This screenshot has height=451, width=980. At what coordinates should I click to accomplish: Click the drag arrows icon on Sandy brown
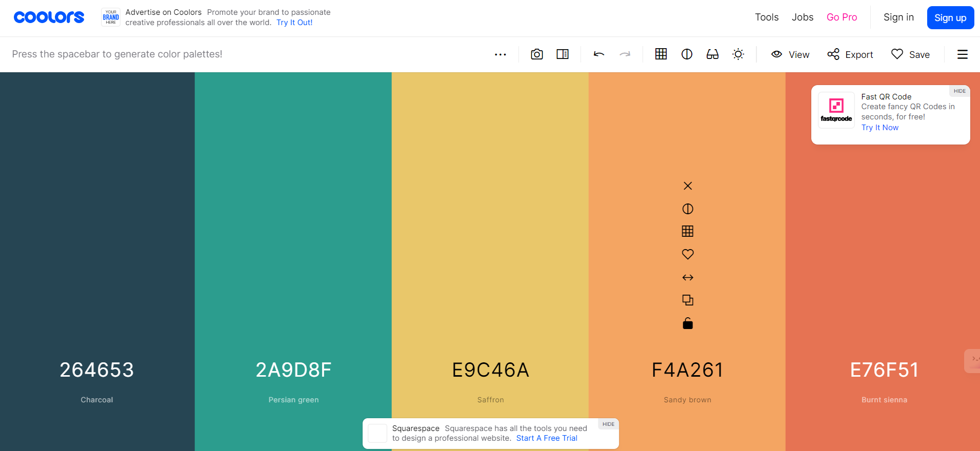tap(688, 278)
